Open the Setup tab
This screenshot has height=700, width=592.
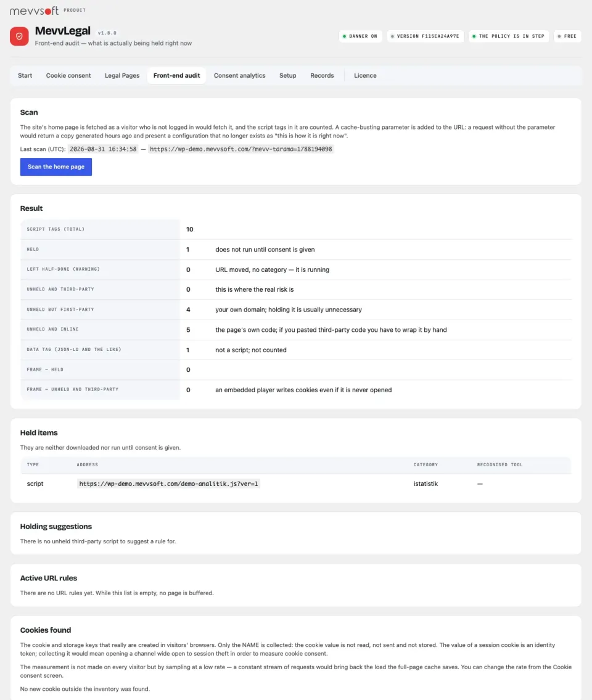(287, 75)
